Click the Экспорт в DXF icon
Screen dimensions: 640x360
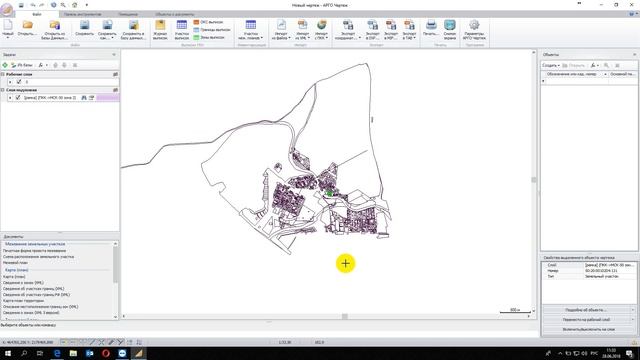click(x=372, y=26)
